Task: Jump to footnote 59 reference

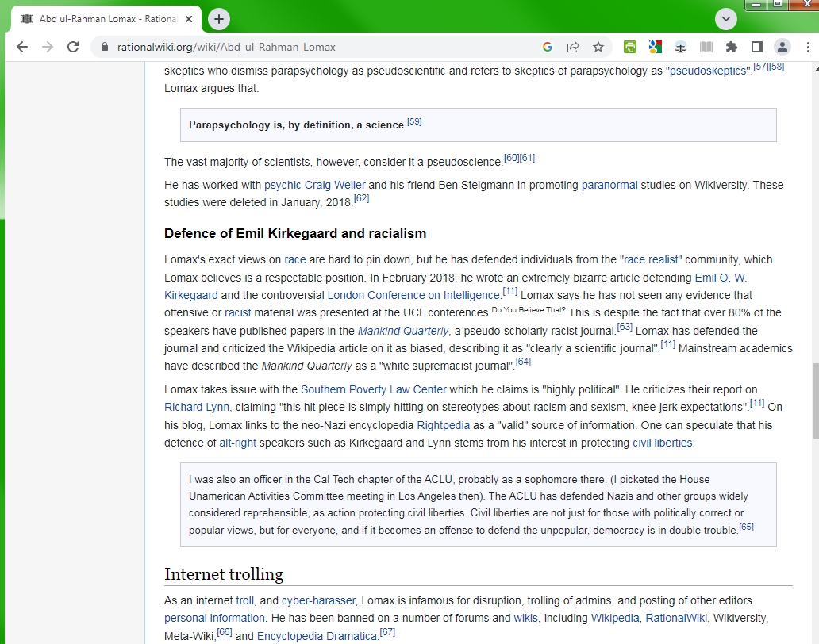Action: click(x=414, y=121)
